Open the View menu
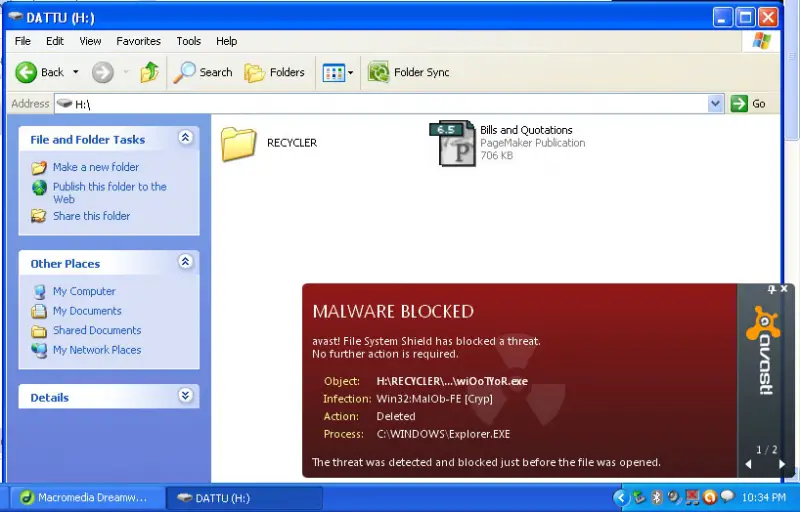Screen dimensions: 800x512 pos(90,41)
